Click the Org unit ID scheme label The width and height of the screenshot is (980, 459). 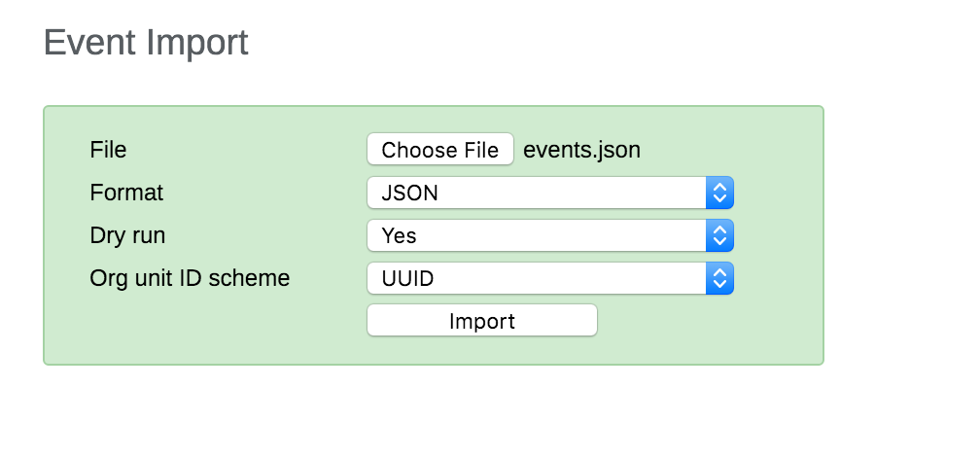(190, 278)
